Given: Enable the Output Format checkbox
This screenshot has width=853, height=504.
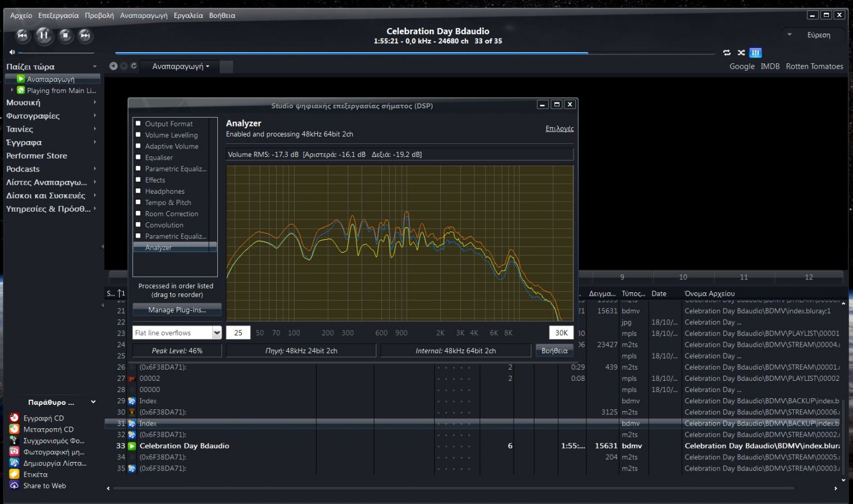Looking at the screenshot, I should click(138, 123).
